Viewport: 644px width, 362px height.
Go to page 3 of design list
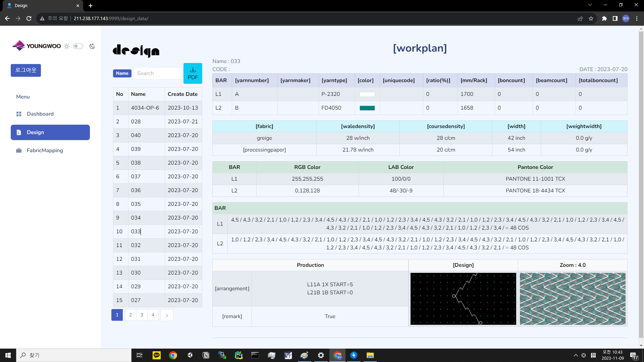pyautogui.click(x=142, y=315)
